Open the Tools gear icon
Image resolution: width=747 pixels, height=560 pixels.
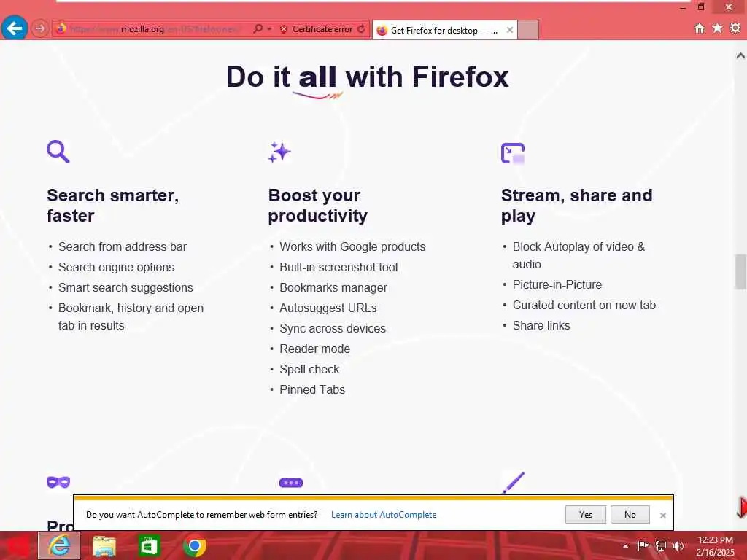[735, 28]
